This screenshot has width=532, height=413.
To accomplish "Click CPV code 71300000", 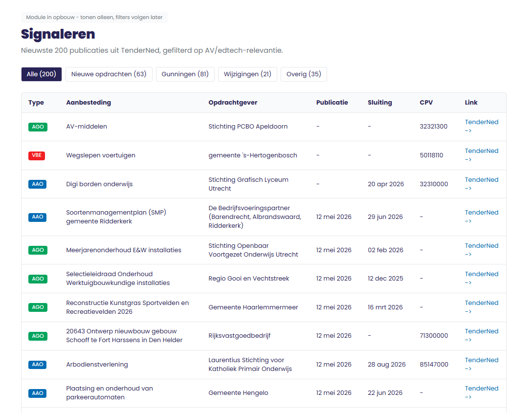I will tap(434, 336).
